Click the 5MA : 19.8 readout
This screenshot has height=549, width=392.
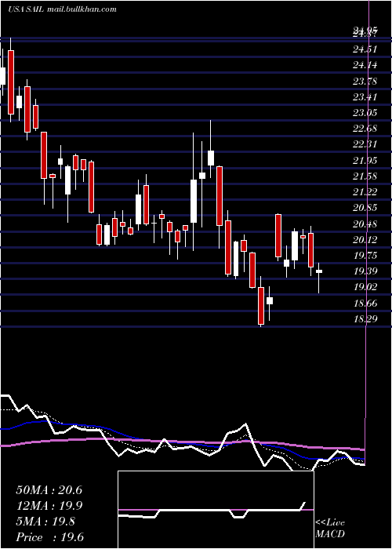(x=45, y=522)
